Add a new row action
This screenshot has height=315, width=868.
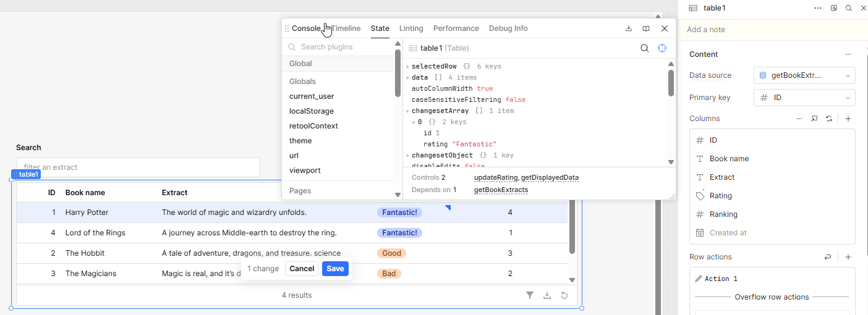848,257
